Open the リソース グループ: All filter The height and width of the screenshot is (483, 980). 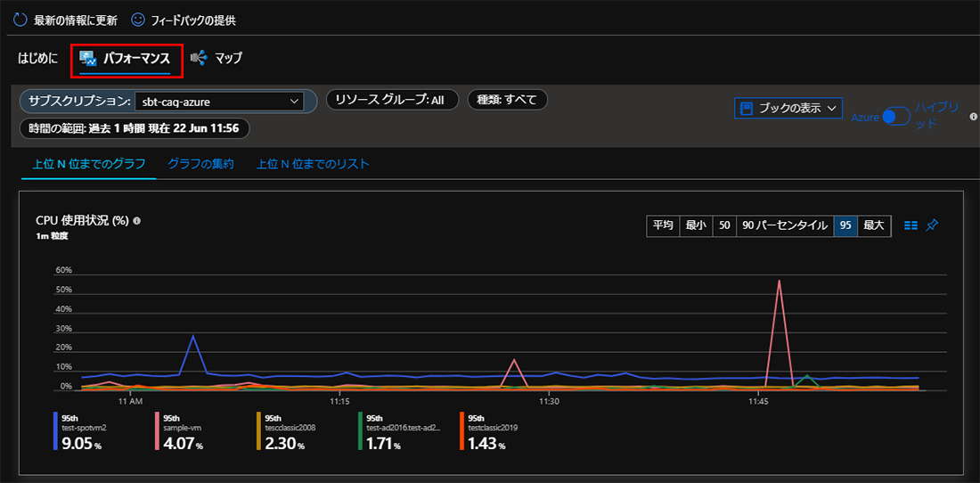tap(391, 100)
